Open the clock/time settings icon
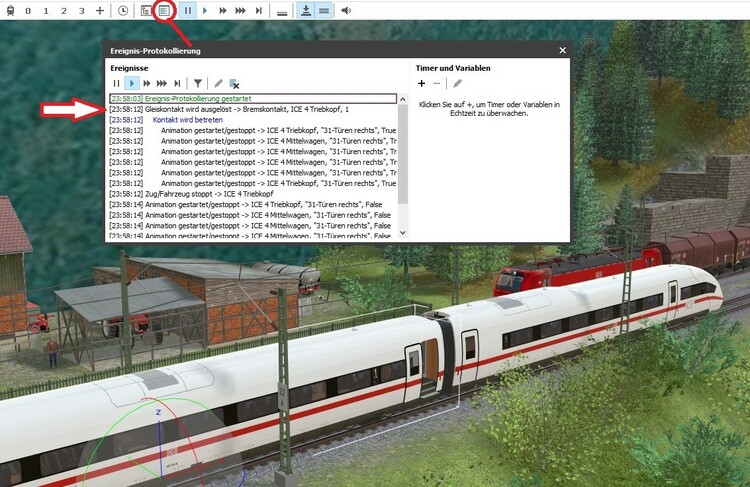Image resolution: width=750 pixels, height=487 pixels. coord(123,10)
